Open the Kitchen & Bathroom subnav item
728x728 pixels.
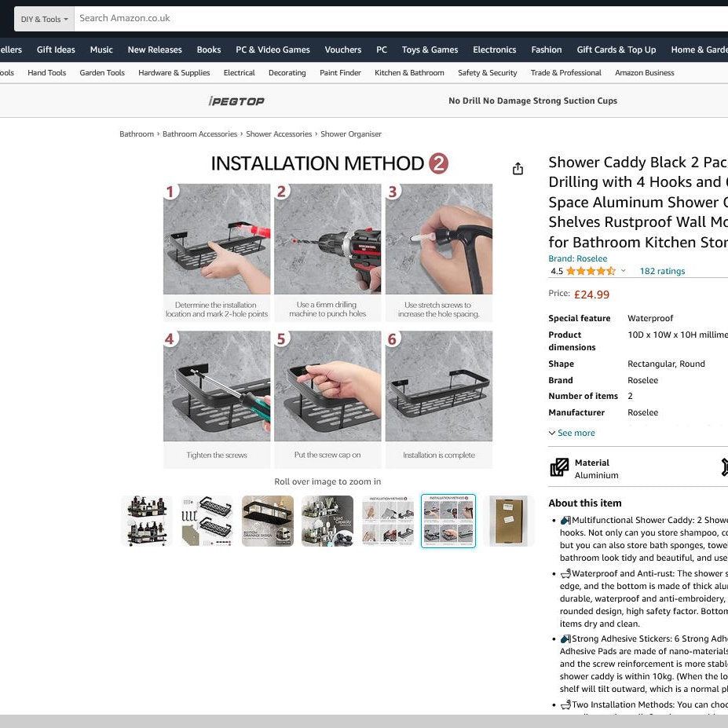pyautogui.click(x=409, y=73)
